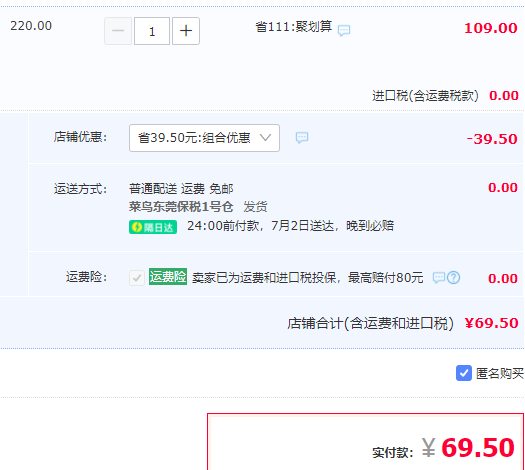This screenshot has width=525, height=470.
Task: Click the dropdown arrow of 店铺优惠 selector
Action: [x=265, y=138]
